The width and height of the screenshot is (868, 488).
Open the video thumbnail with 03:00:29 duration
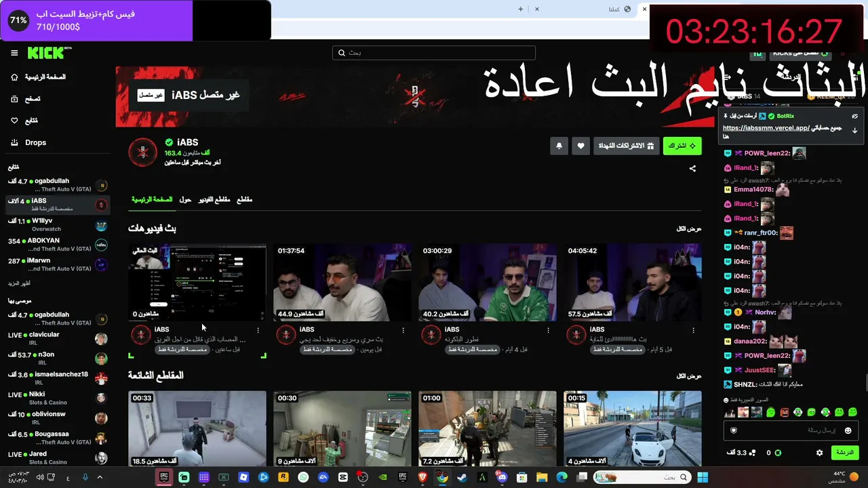[x=487, y=283]
